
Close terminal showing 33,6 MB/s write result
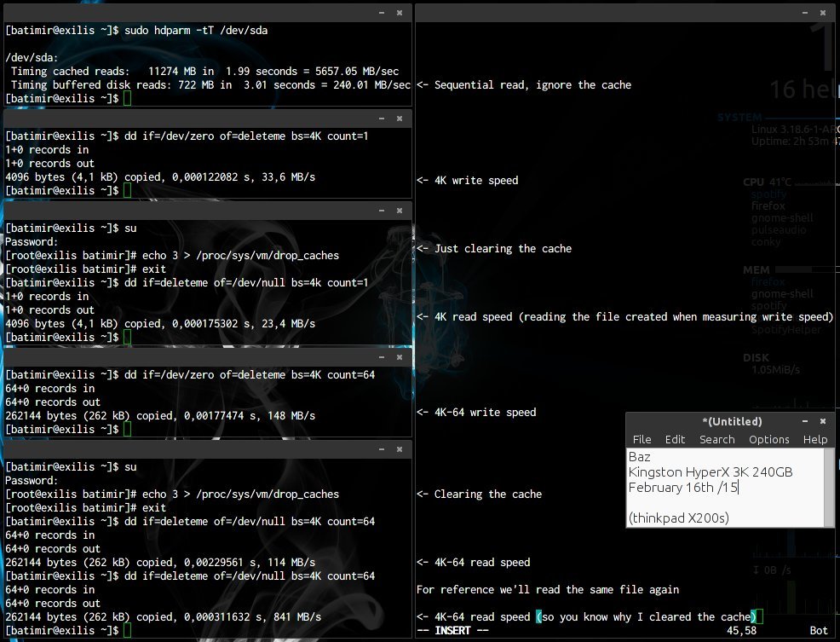point(400,119)
